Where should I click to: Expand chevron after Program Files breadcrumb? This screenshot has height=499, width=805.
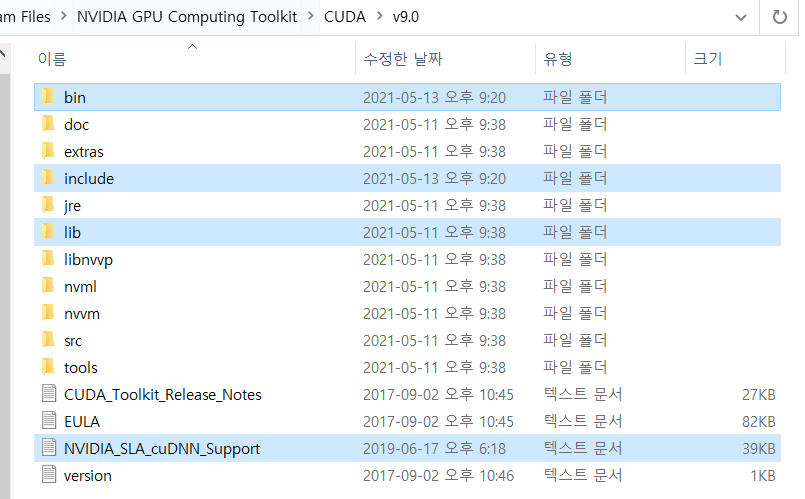pyautogui.click(x=64, y=16)
